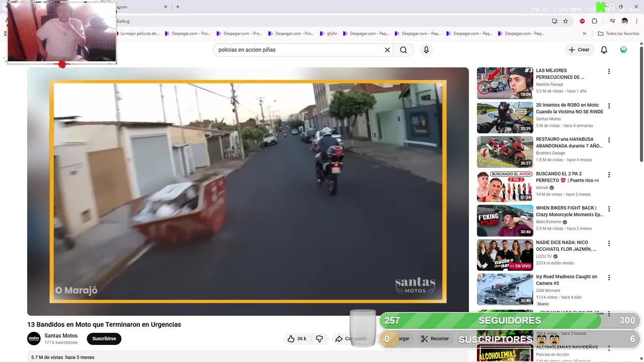Open more options for 'BUSCANDO EL AMOR'
Screen dimensions: 644x362
tap(609, 174)
